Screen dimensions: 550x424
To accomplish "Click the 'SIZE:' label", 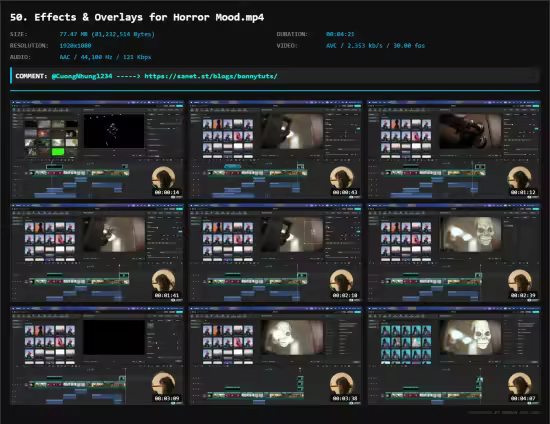I will point(19,34).
